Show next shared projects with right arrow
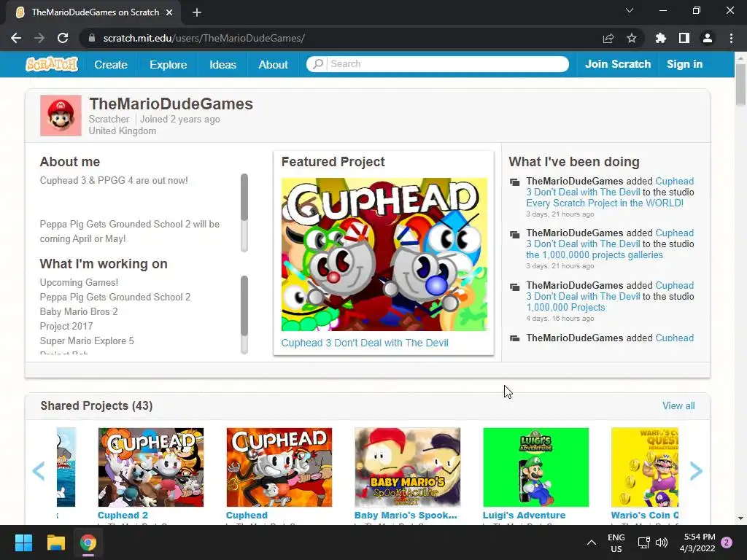 pos(696,471)
